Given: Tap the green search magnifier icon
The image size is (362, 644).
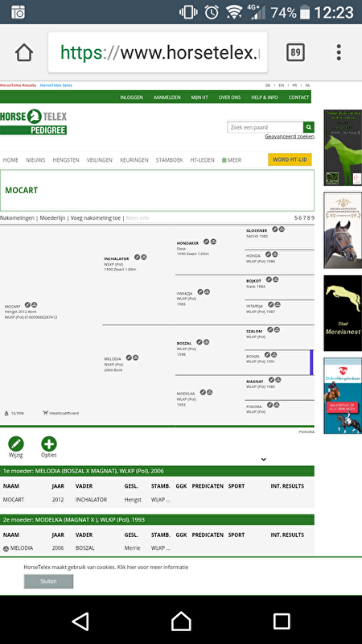Looking at the screenshot, I should coord(309,127).
